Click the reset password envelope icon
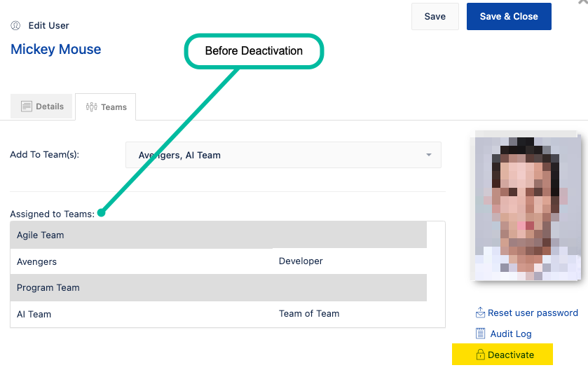This screenshot has width=588, height=377. click(480, 313)
